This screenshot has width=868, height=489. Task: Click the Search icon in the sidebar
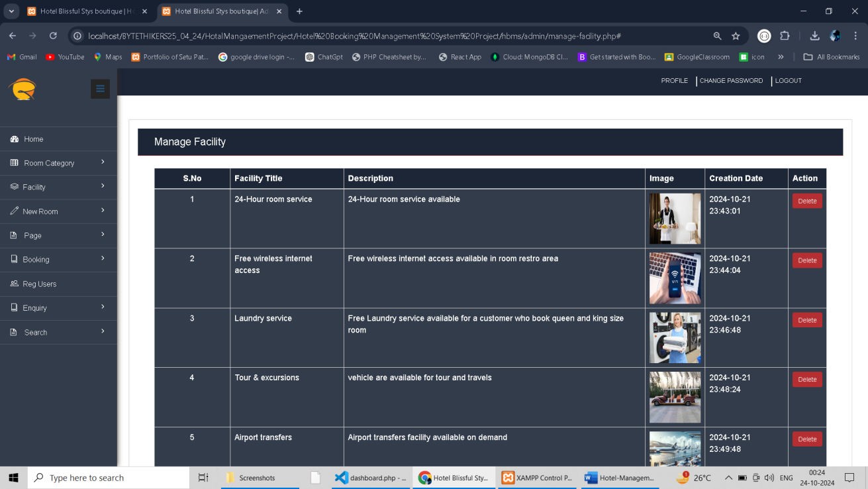click(x=14, y=332)
